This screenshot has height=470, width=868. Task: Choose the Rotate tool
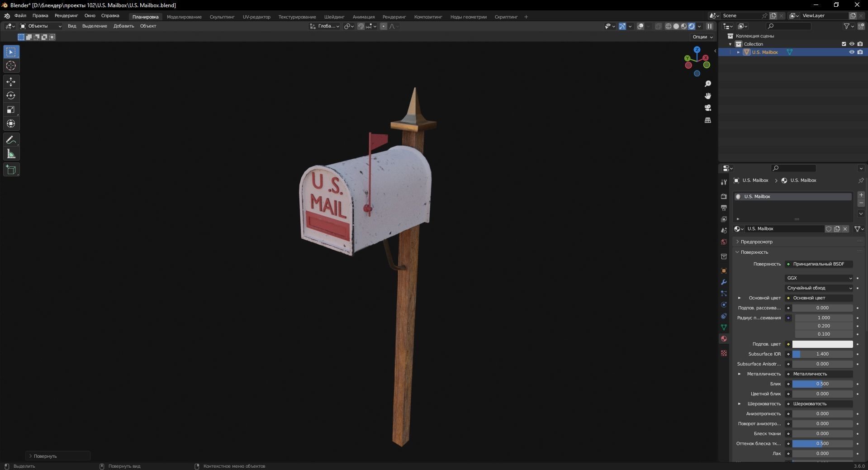[11, 96]
